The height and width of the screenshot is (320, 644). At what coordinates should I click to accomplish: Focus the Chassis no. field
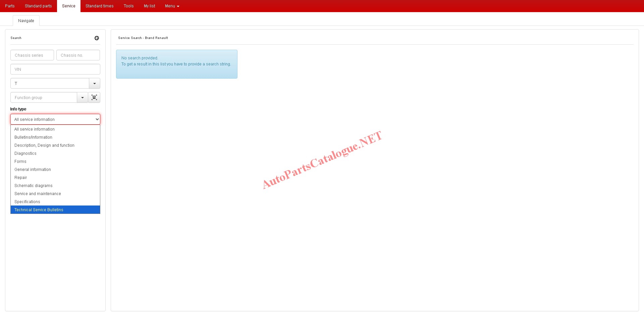78,55
